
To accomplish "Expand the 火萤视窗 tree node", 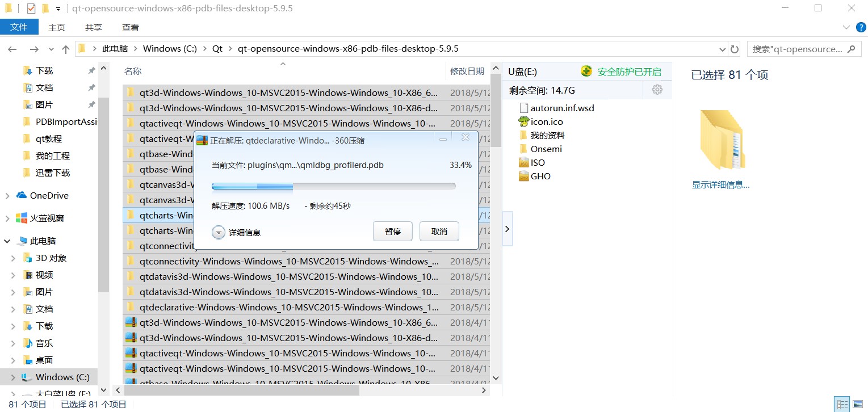I will pyautogui.click(x=7, y=218).
